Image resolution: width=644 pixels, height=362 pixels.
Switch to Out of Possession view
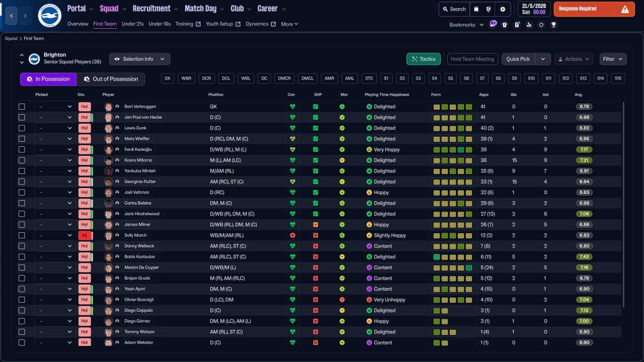click(x=111, y=79)
